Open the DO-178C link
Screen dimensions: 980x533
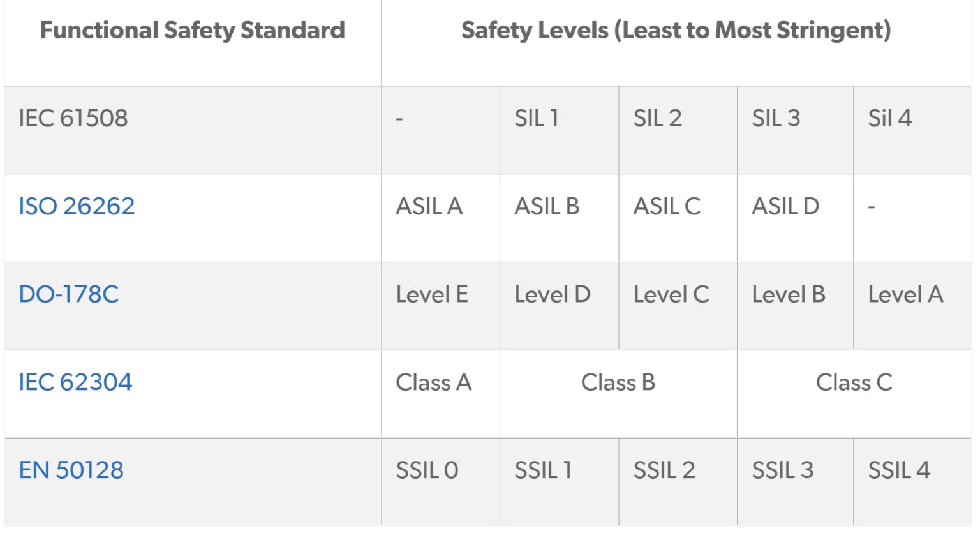click(x=69, y=294)
